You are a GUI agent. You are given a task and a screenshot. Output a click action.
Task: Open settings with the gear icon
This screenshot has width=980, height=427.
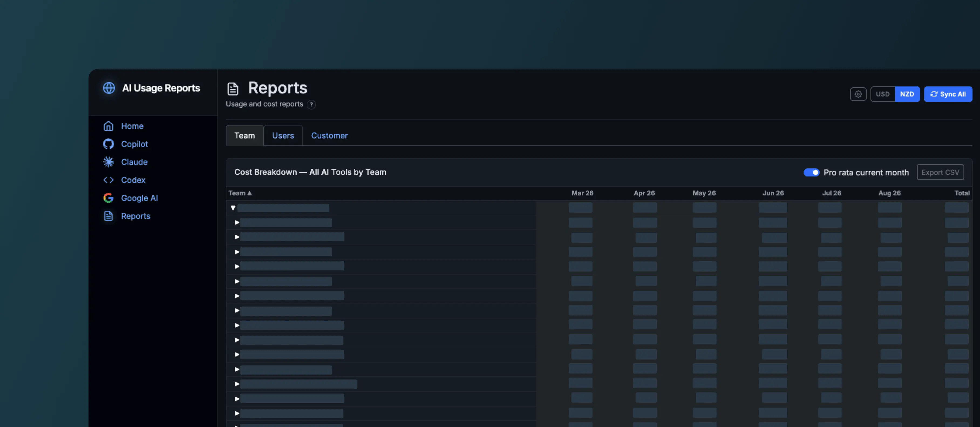click(858, 94)
